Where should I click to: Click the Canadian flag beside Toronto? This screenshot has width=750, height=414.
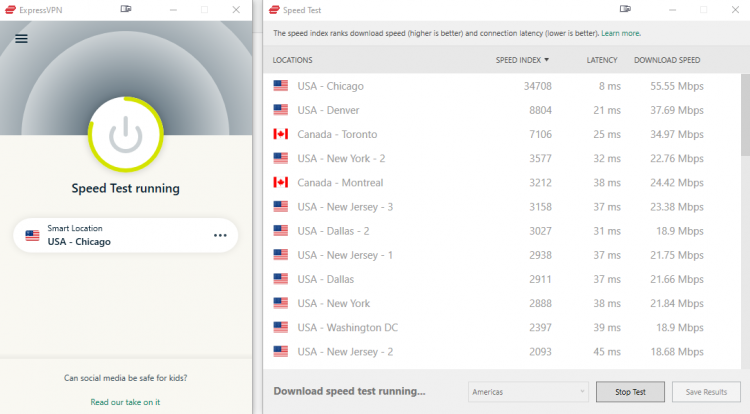[x=281, y=134]
